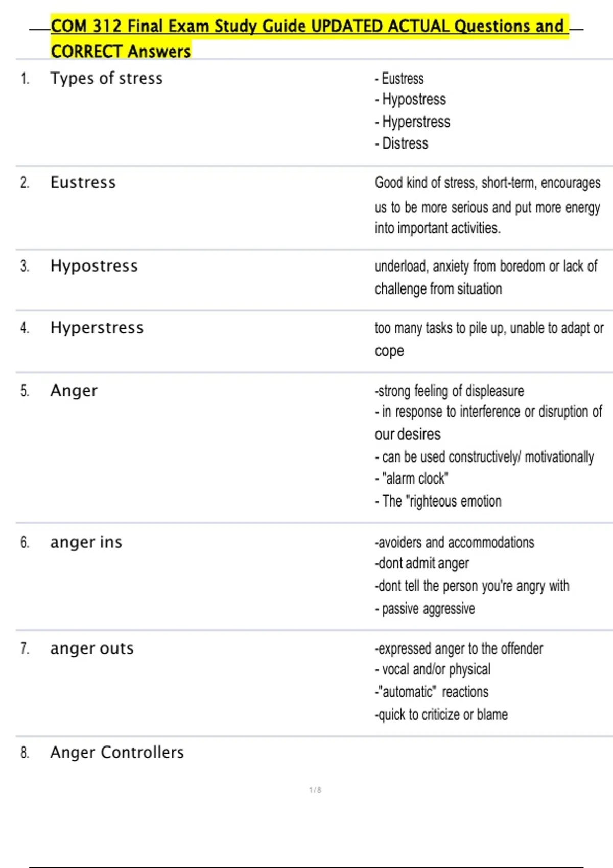
Task: Select '-strong feeling of displeasure' line
Action: 450,391
